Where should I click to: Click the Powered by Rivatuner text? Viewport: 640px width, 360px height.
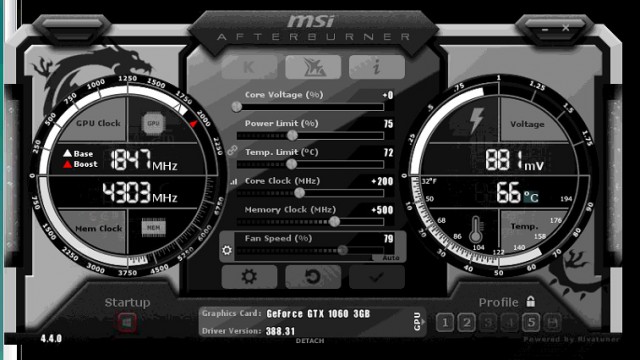pos(571,339)
